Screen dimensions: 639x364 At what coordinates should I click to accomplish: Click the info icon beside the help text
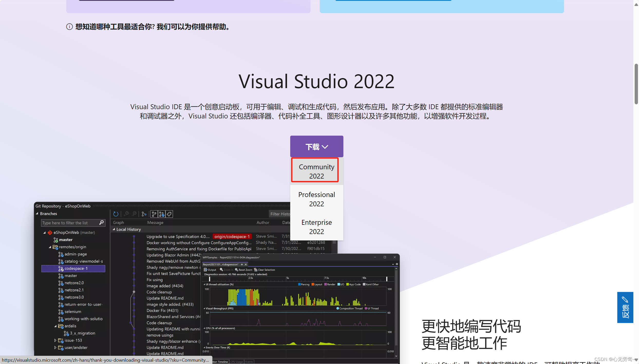point(69,27)
